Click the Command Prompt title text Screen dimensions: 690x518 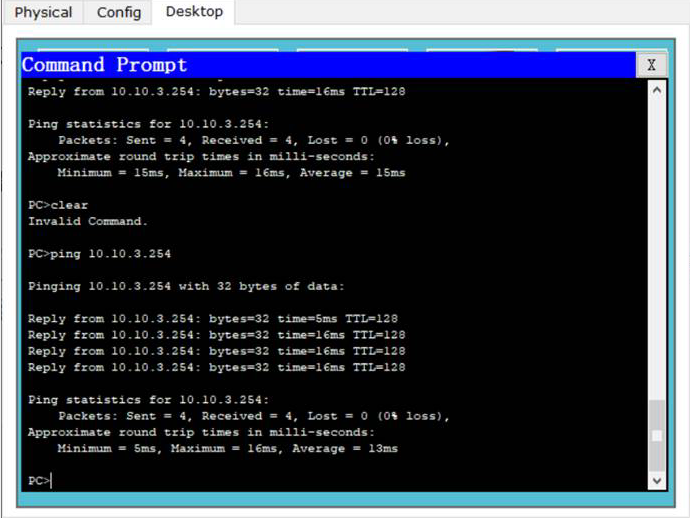(105, 65)
